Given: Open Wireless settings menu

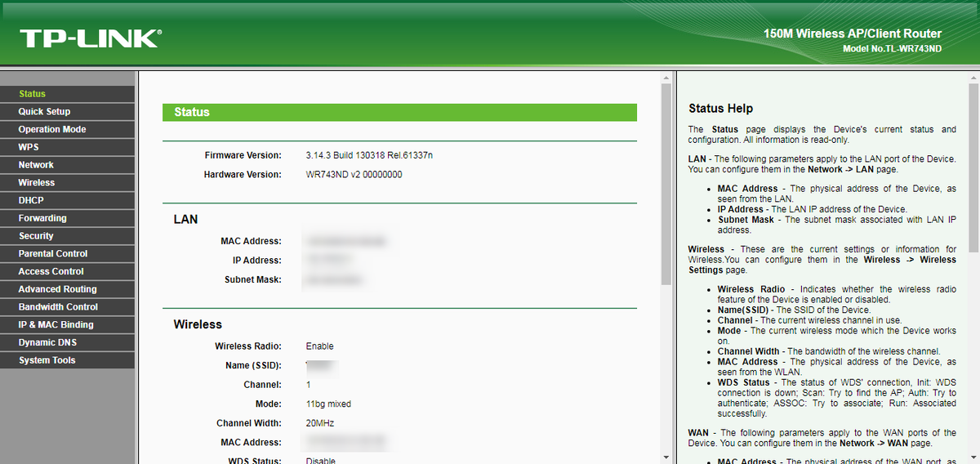Looking at the screenshot, I should point(67,183).
